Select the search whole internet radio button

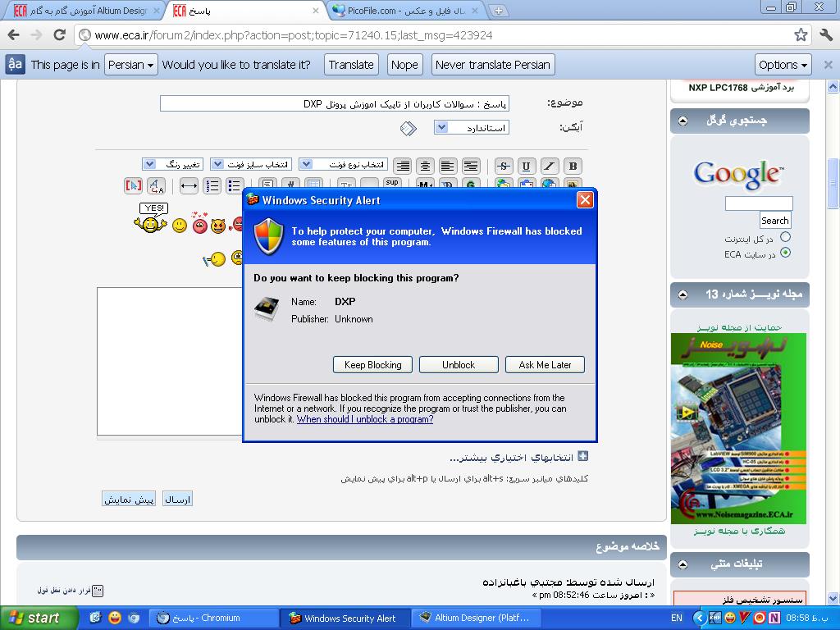point(785,237)
